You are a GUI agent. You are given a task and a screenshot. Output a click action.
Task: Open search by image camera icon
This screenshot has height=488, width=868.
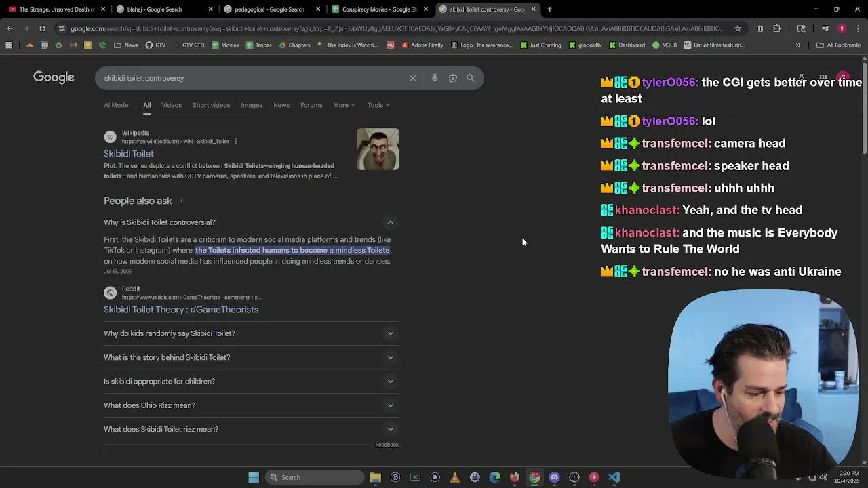(x=453, y=78)
